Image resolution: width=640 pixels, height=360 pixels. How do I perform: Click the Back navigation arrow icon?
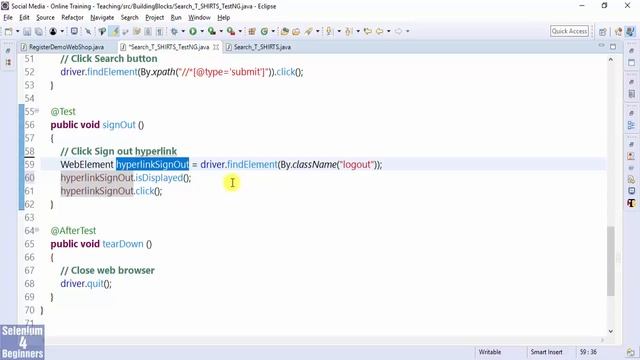point(380,31)
